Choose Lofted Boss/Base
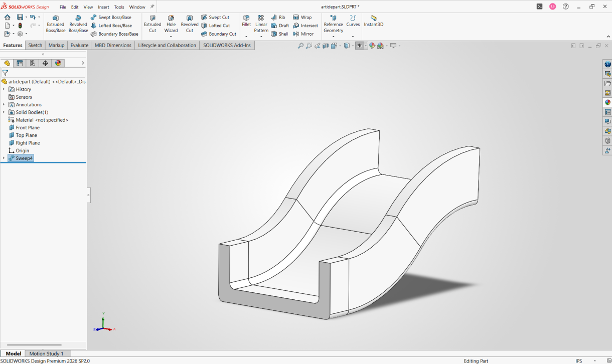This screenshot has height=364, width=612. pos(111,26)
